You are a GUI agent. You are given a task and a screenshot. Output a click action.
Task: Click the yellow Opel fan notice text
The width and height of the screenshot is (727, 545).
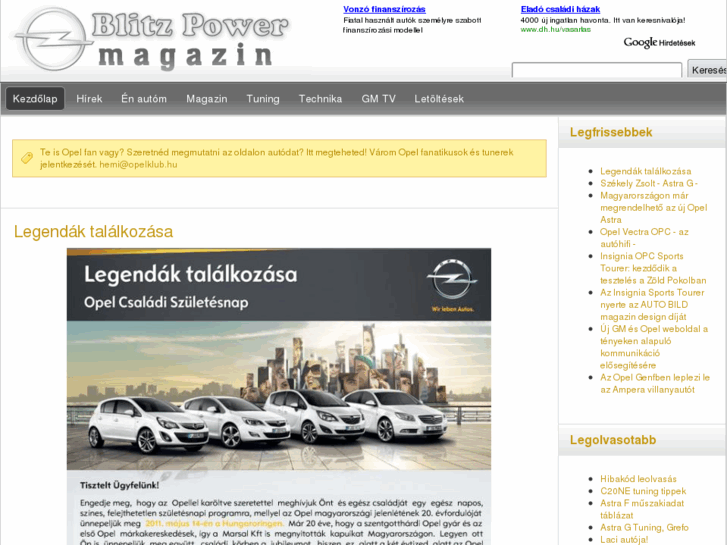[276, 158]
